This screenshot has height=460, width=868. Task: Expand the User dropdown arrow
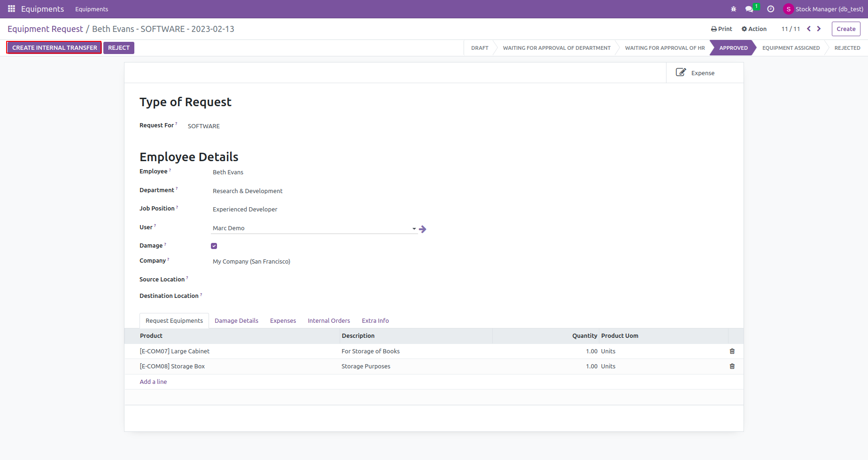pos(414,229)
